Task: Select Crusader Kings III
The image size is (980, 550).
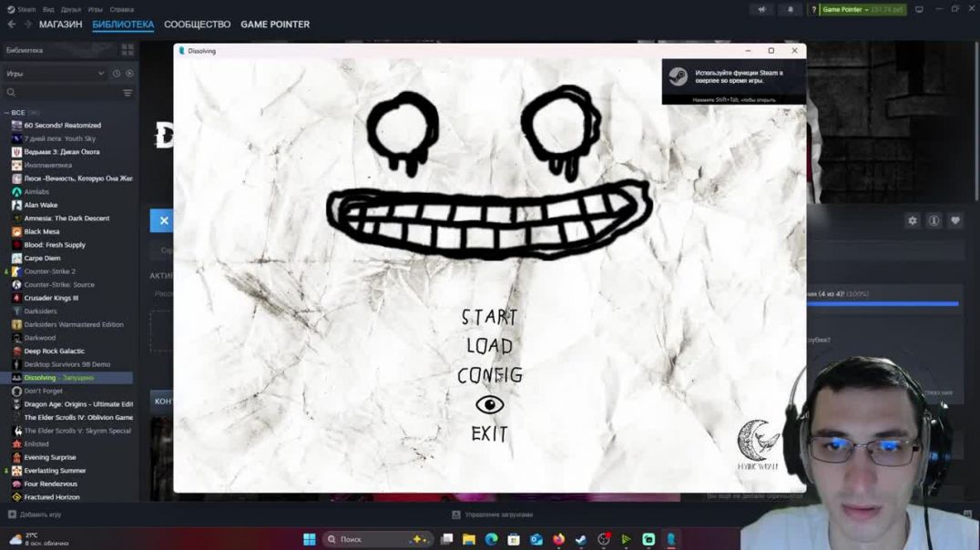Action: 51,298
